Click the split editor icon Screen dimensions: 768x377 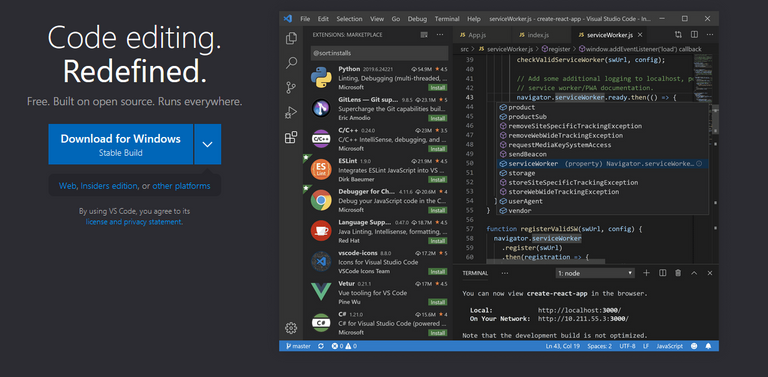[x=694, y=35]
